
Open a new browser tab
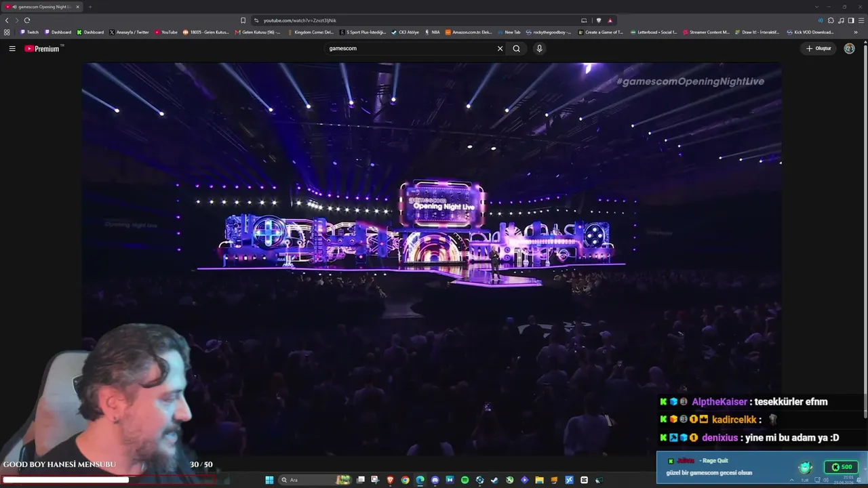click(x=90, y=7)
